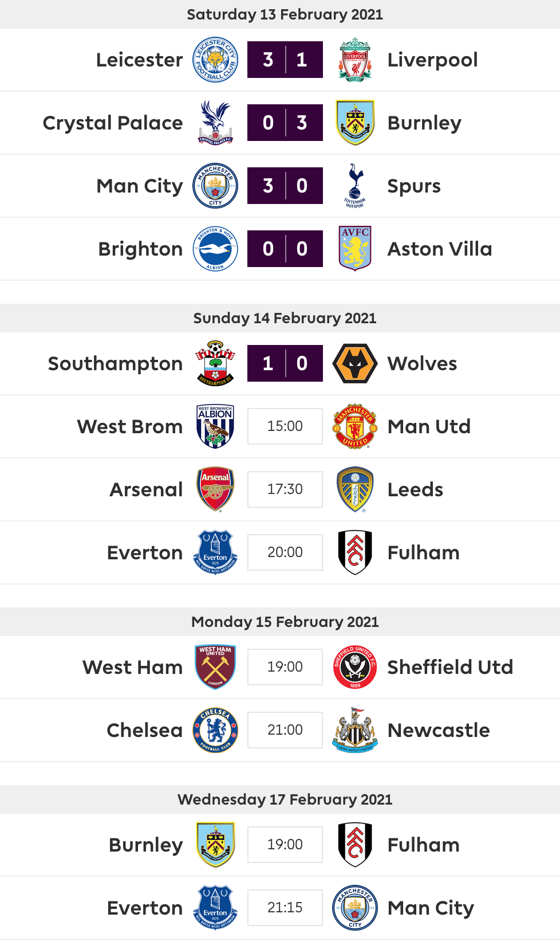Click the Liverpool club crest

(355, 60)
